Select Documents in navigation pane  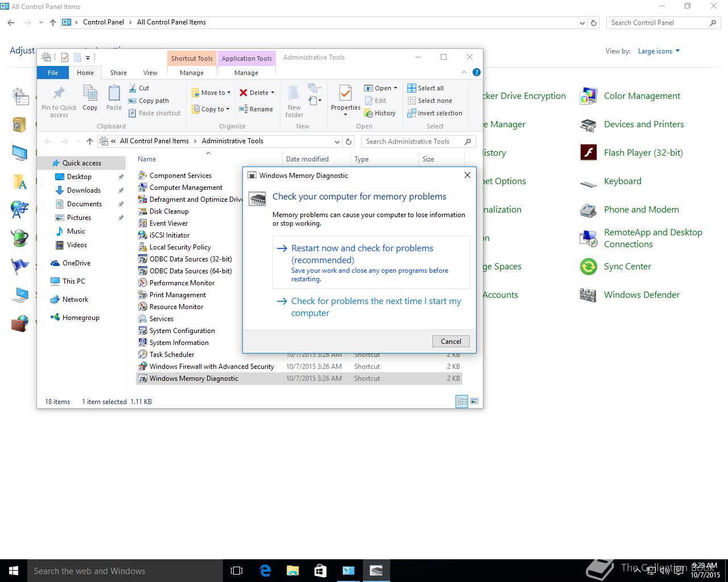coord(84,204)
